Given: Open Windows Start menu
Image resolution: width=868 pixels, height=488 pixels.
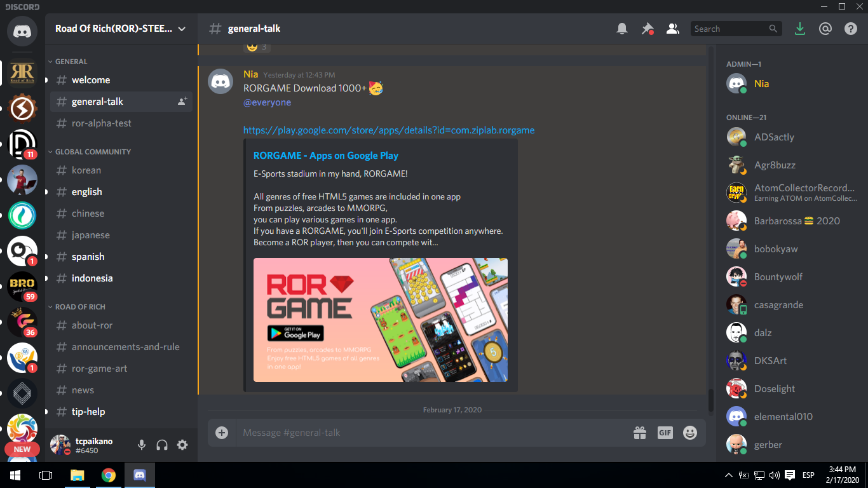Looking at the screenshot, I should pyautogui.click(x=15, y=475).
